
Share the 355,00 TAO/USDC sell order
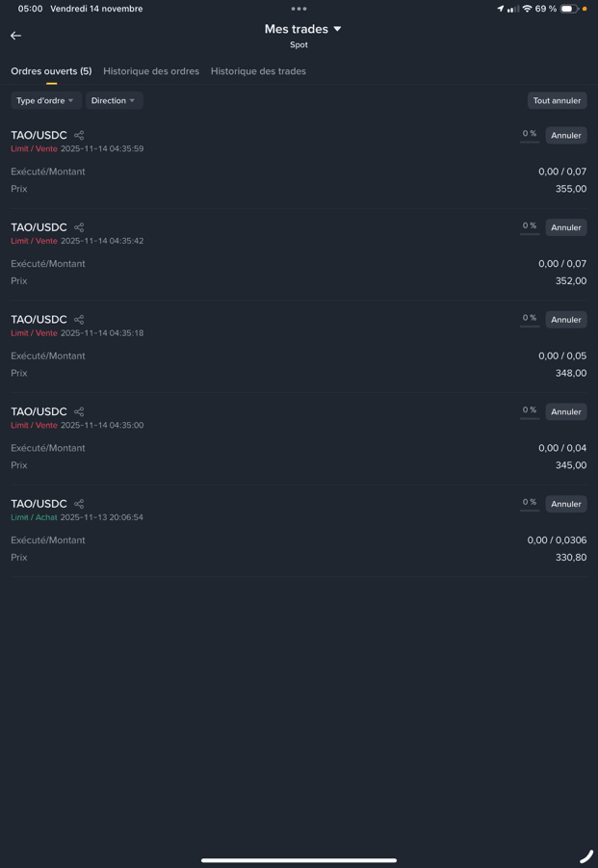pyautogui.click(x=79, y=136)
